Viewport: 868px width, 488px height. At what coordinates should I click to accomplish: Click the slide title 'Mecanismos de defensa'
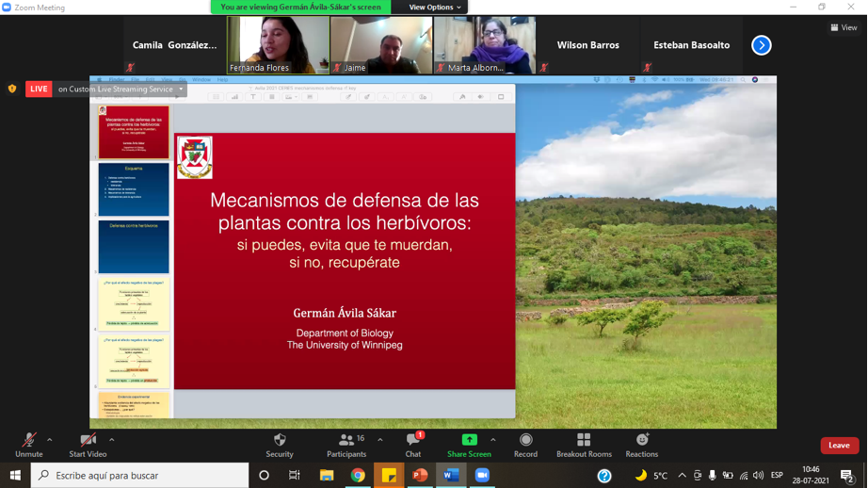345,211
